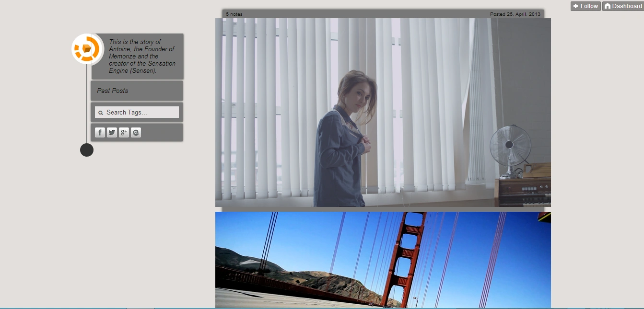Share the blog on Google Plus
Image resolution: width=644 pixels, height=309 pixels.
coord(124,133)
